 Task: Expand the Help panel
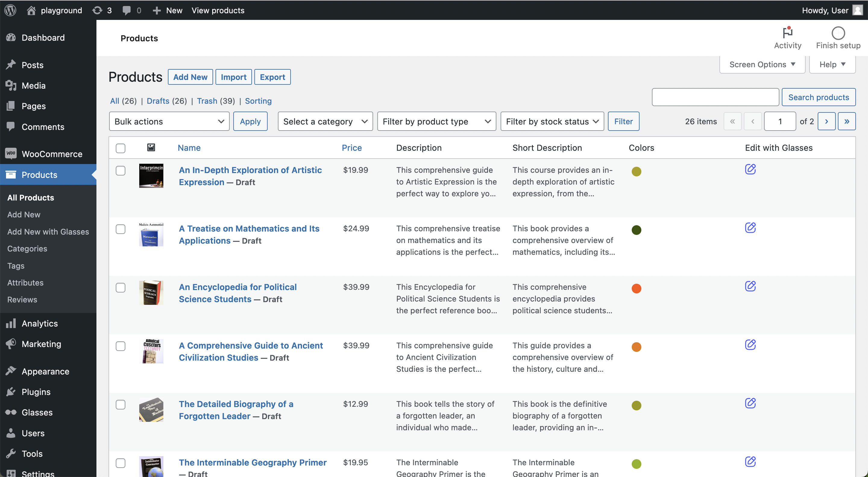832,65
